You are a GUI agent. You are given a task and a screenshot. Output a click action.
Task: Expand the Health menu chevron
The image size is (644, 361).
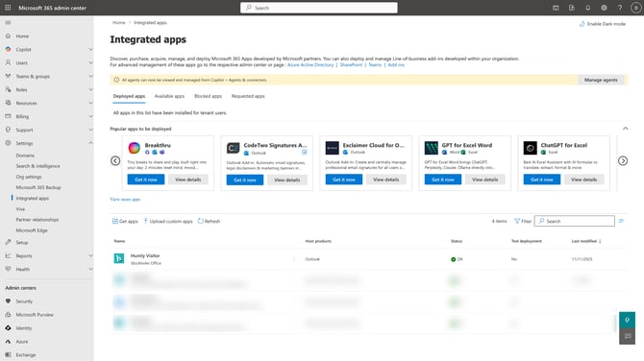coord(90,269)
